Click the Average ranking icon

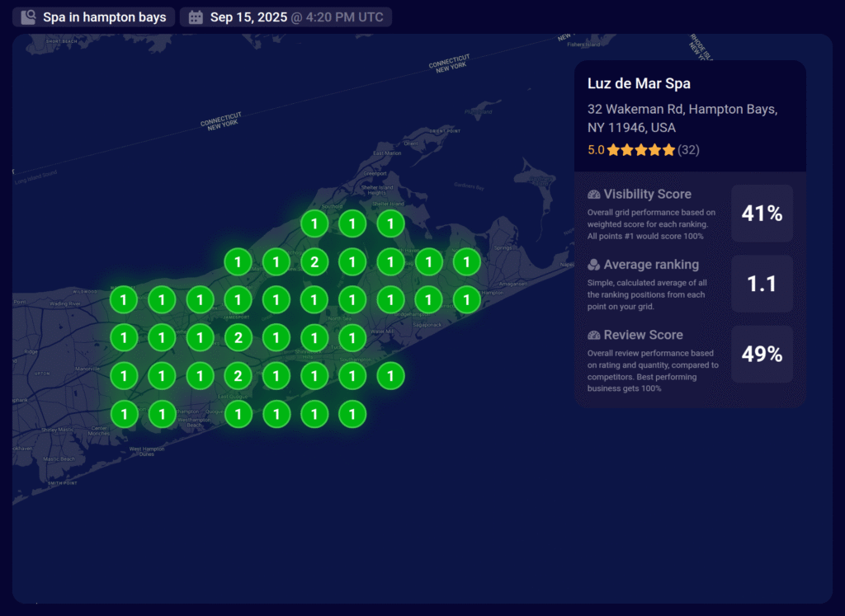pos(594,265)
